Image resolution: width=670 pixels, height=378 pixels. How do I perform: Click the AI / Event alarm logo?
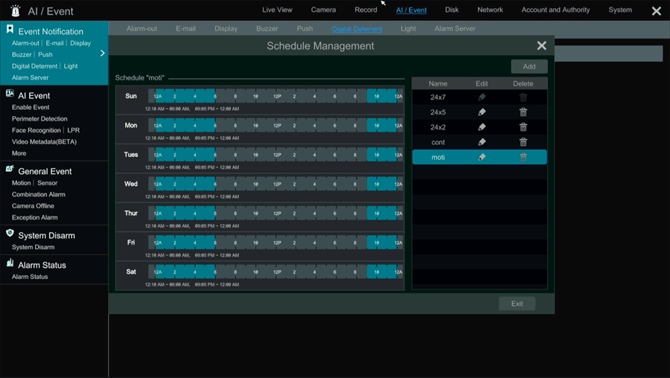pyautogui.click(x=15, y=11)
